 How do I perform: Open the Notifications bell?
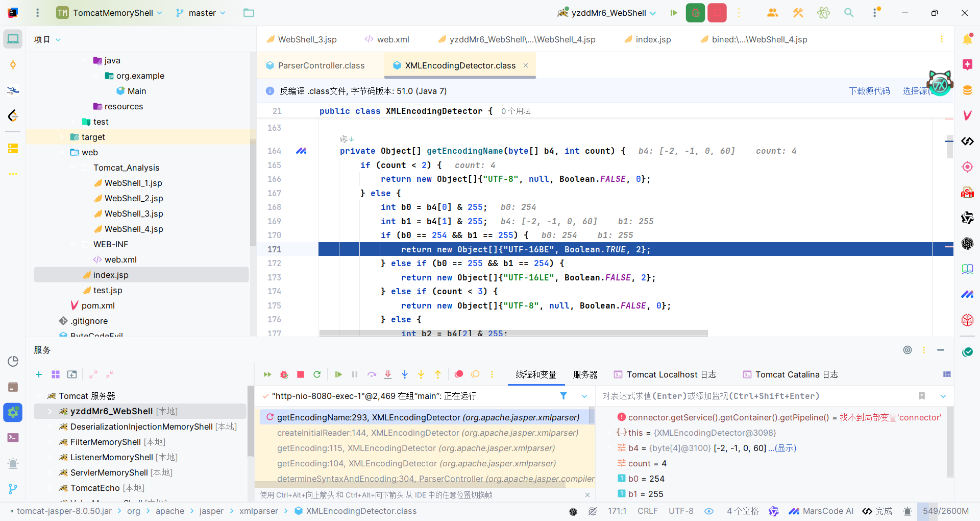[x=967, y=39]
